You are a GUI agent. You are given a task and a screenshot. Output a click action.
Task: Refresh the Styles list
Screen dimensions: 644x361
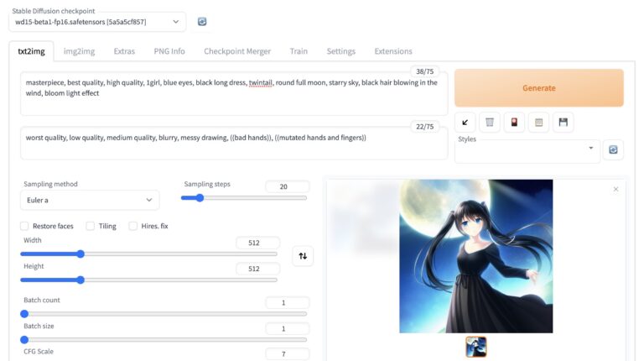point(613,149)
